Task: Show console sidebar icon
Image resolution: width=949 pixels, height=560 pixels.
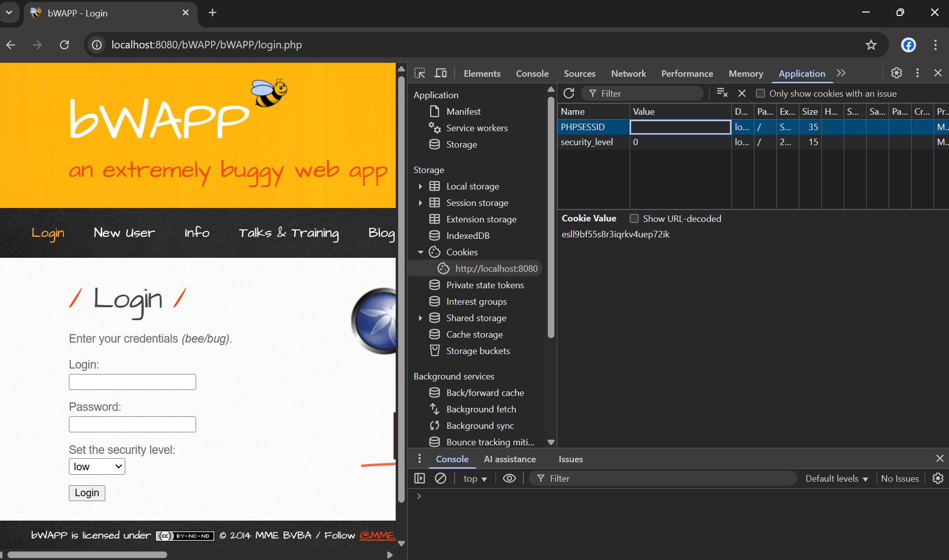Action: (420, 478)
